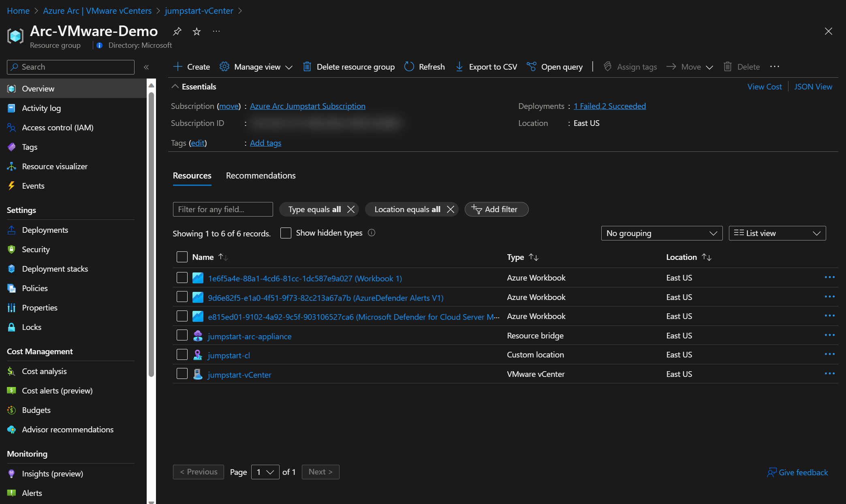
Task: Open row actions for jumpstart-arc-appliance
Action: [x=829, y=335]
